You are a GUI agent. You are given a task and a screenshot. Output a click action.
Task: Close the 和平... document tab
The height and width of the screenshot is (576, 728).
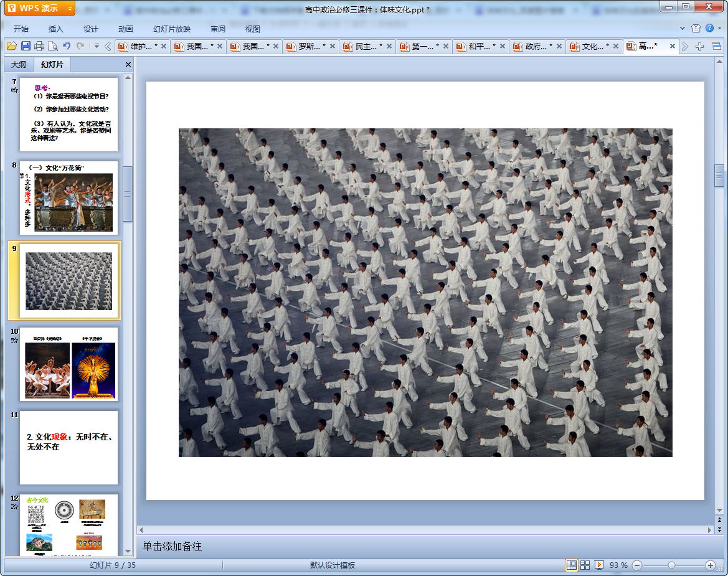click(503, 46)
